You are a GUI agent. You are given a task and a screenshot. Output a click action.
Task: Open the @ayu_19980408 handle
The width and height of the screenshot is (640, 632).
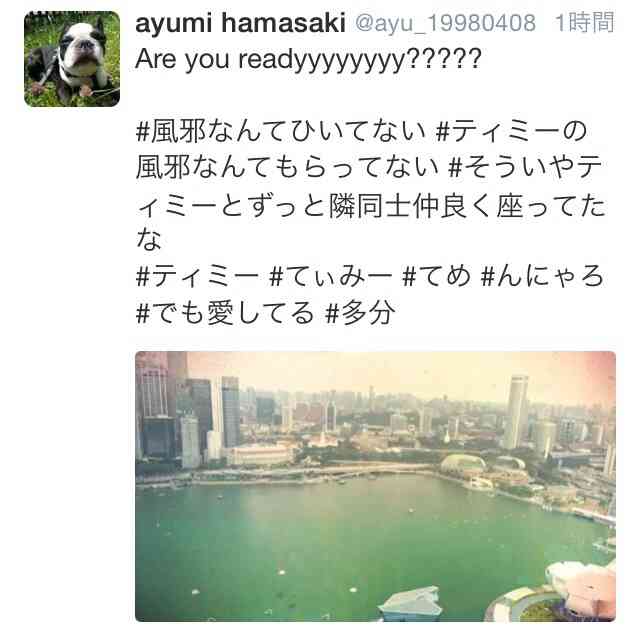[445, 23]
